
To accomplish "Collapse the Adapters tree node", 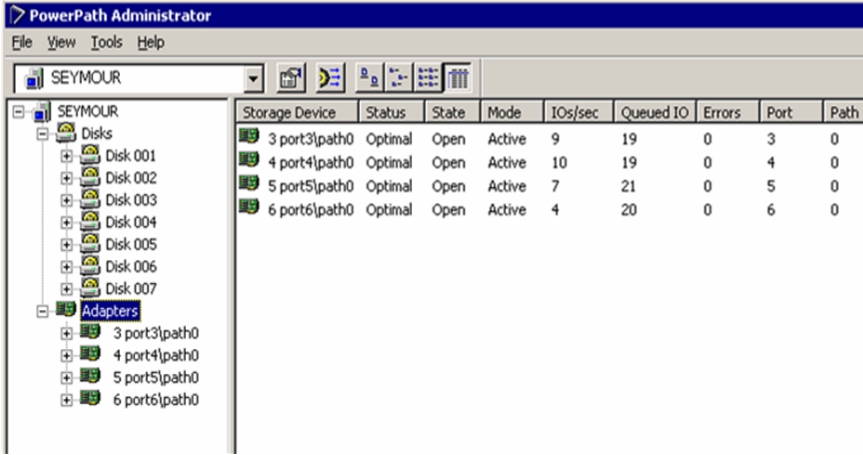I will coord(42,311).
